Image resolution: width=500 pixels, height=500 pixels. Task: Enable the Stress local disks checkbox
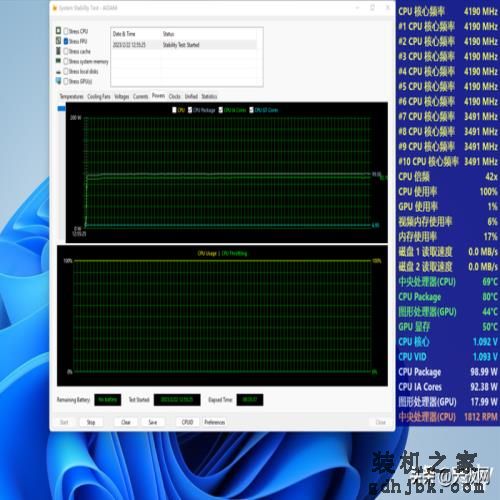click(66, 71)
